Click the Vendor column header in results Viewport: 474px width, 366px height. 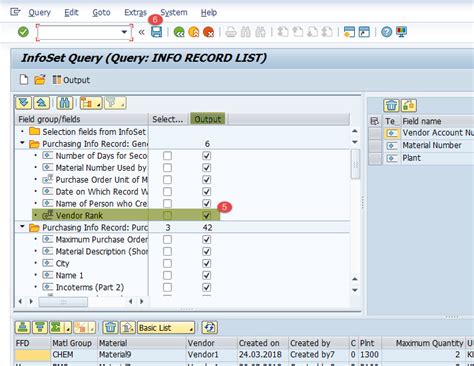click(x=211, y=343)
